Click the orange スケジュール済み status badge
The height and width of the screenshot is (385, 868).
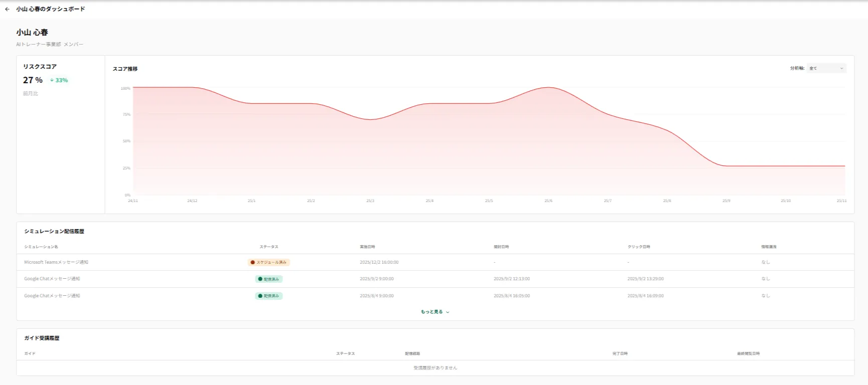pyautogui.click(x=269, y=262)
